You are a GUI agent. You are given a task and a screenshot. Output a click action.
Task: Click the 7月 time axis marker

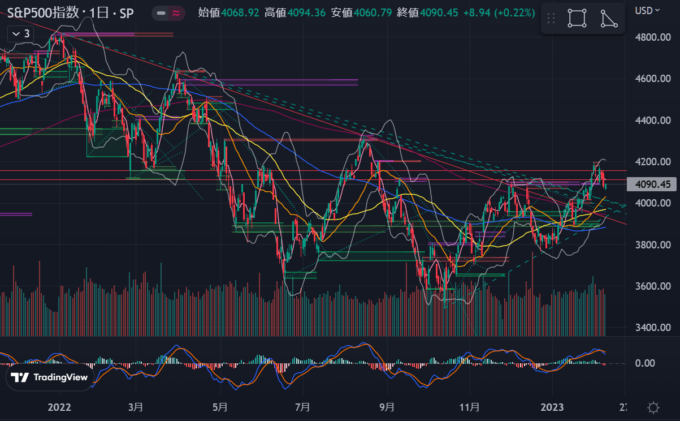pos(303,407)
